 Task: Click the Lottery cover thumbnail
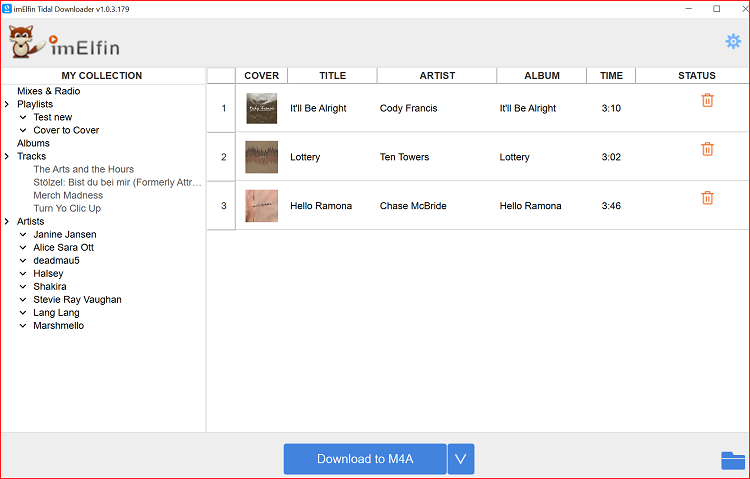tap(262, 157)
